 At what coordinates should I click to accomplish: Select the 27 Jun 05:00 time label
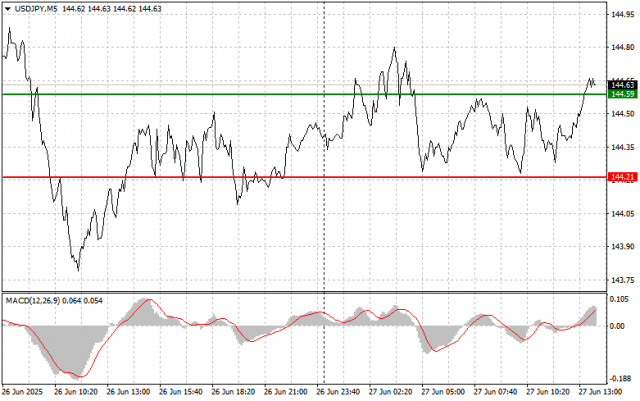pyautogui.click(x=443, y=392)
